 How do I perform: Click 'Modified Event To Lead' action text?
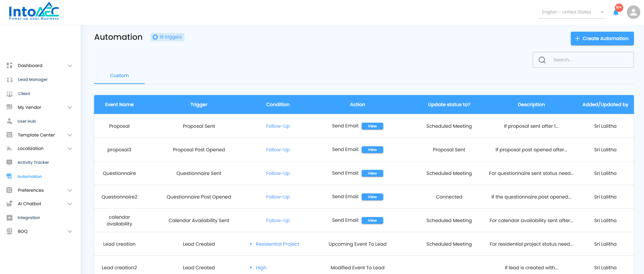pos(358,268)
